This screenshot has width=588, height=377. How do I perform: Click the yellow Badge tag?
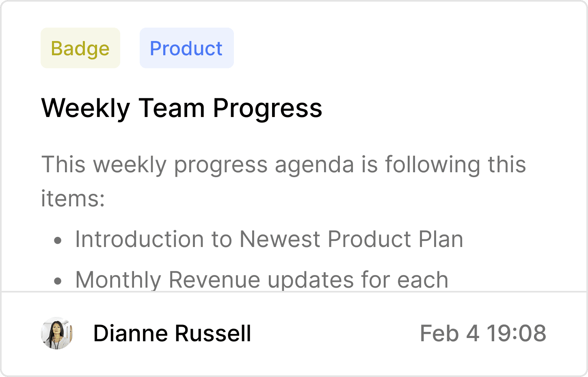point(80,48)
